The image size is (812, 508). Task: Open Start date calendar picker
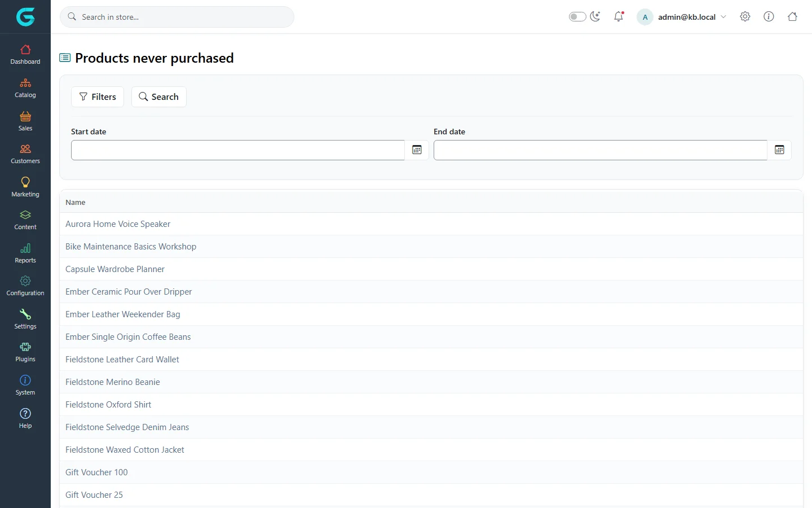coord(417,150)
